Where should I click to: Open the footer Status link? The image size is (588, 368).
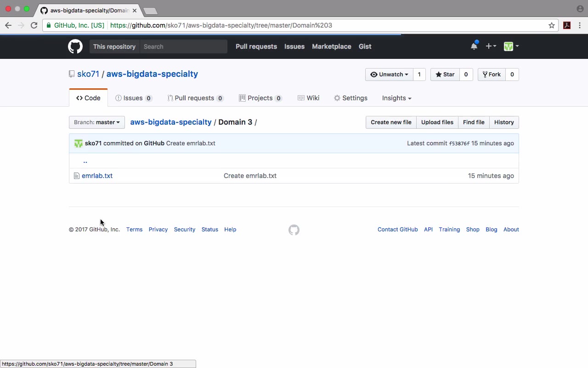[x=210, y=230]
